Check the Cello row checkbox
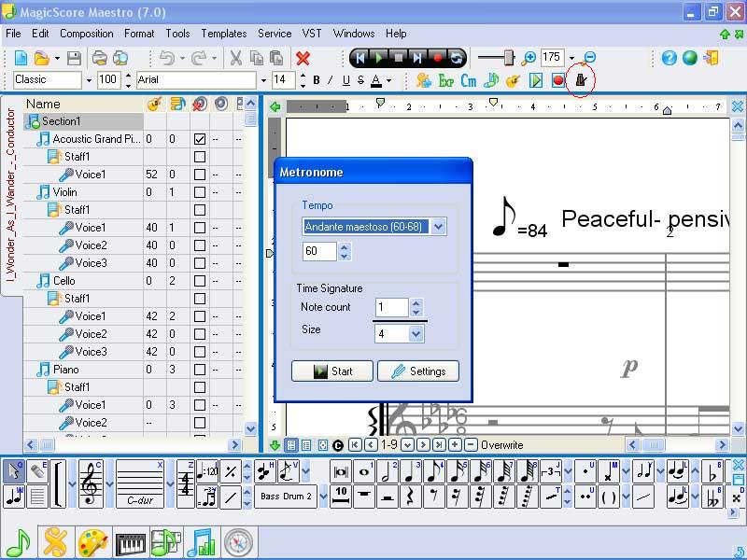 [x=200, y=281]
